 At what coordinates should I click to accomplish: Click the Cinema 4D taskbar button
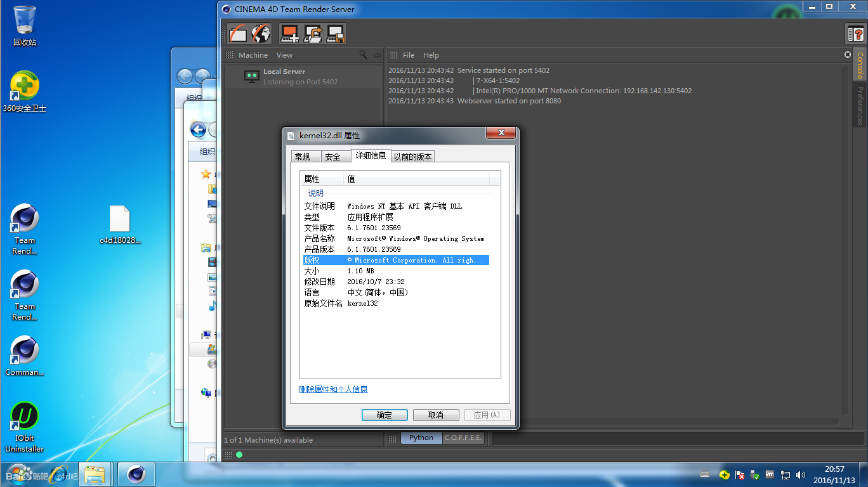136,474
